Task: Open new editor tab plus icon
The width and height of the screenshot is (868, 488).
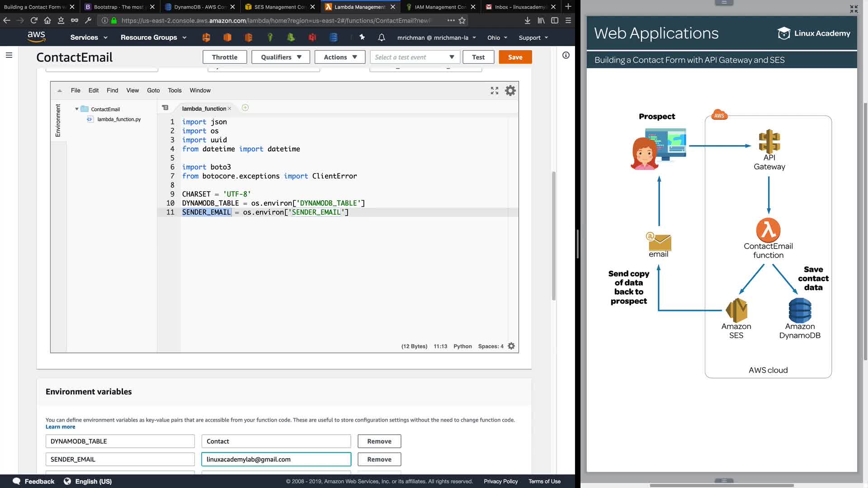Action: pyautogui.click(x=245, y=108)
